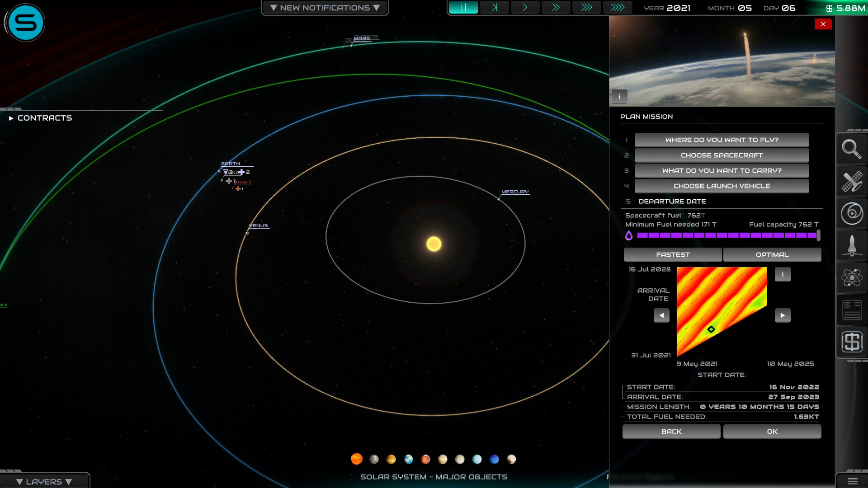The width and height of the screenshot is (868, 488).
Task: Go to Choose Spacecraft step
Action: [722, 155]
